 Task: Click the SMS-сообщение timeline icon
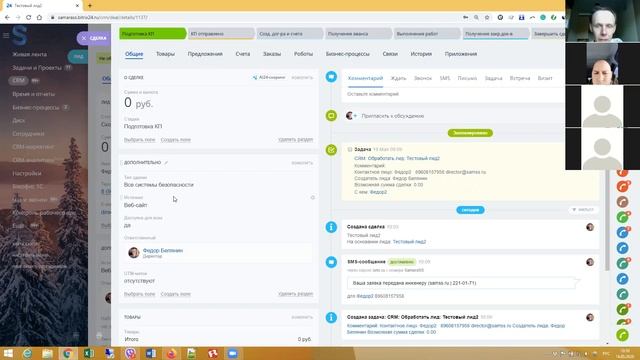[x=331, y=262]
